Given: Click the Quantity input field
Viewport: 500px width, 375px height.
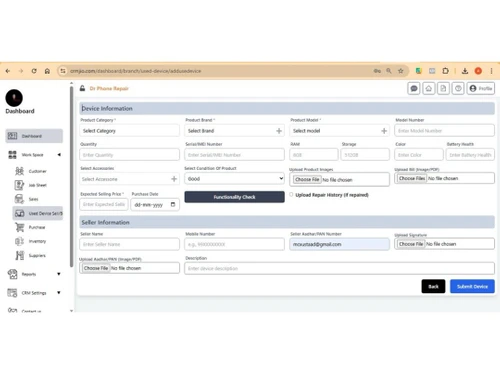Looking at the screenshot, I should (x=129, y=155).
